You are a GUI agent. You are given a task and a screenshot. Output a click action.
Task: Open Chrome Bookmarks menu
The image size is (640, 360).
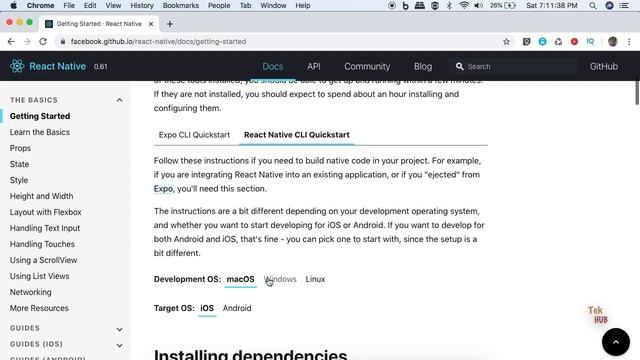click(180, 5)
